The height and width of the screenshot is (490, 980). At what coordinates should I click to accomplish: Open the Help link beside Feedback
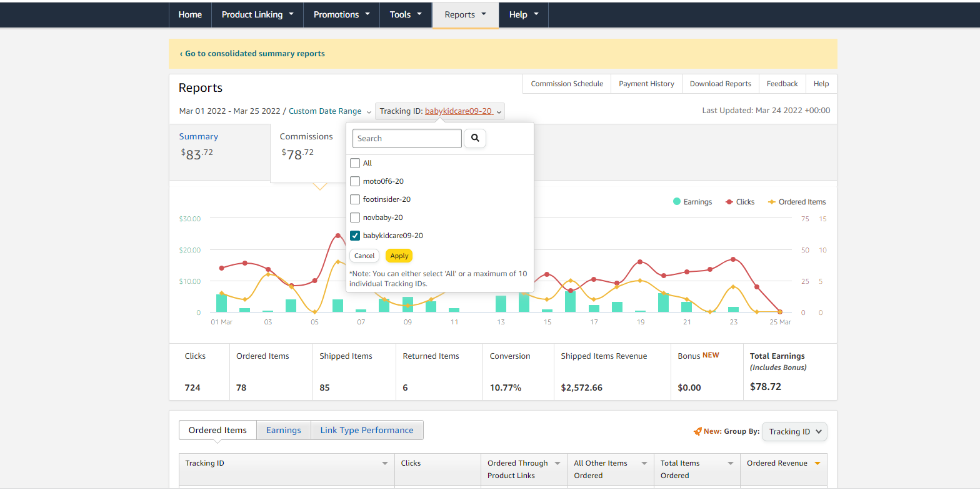pos(821,84)
